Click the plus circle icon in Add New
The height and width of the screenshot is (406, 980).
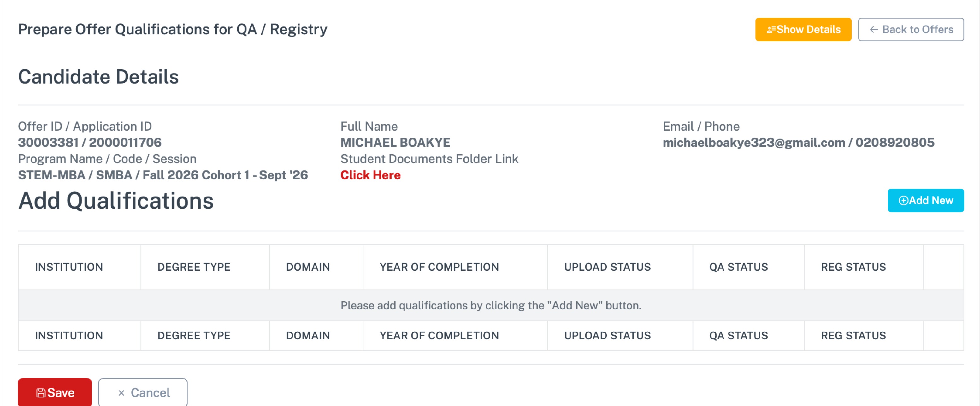tap(903, 201)
